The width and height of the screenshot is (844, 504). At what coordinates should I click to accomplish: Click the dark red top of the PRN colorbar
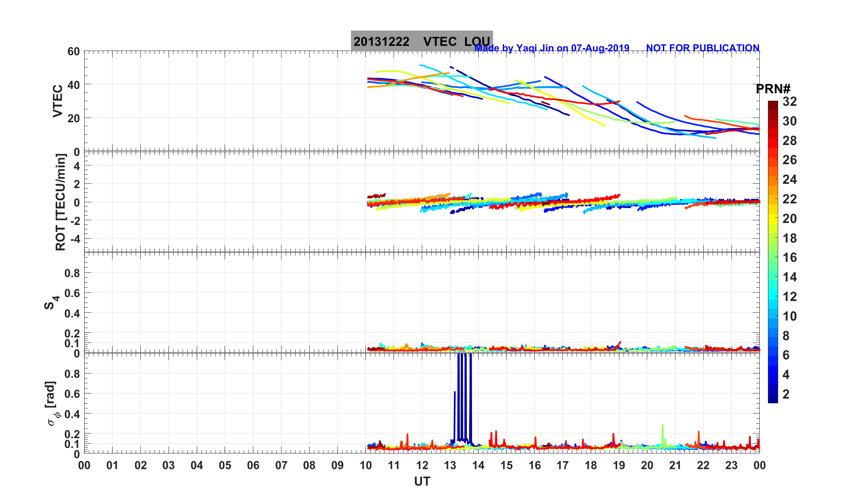[x=773, y=105]
